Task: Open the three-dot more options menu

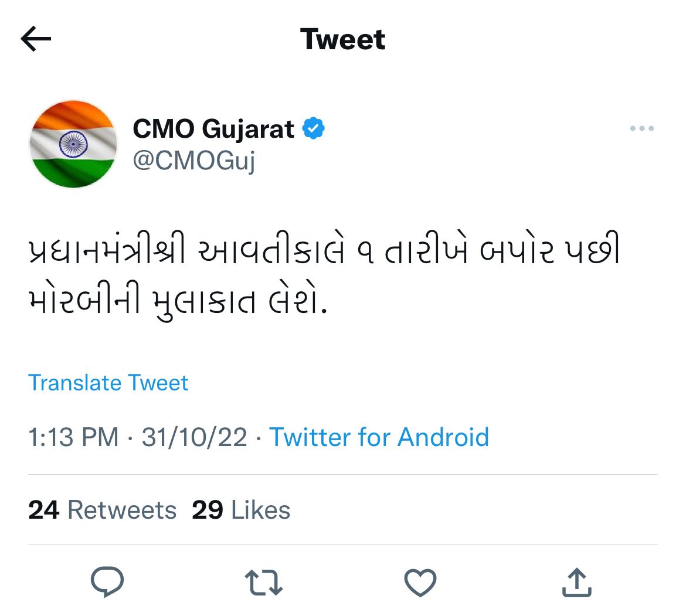Action: coord(641,128)
